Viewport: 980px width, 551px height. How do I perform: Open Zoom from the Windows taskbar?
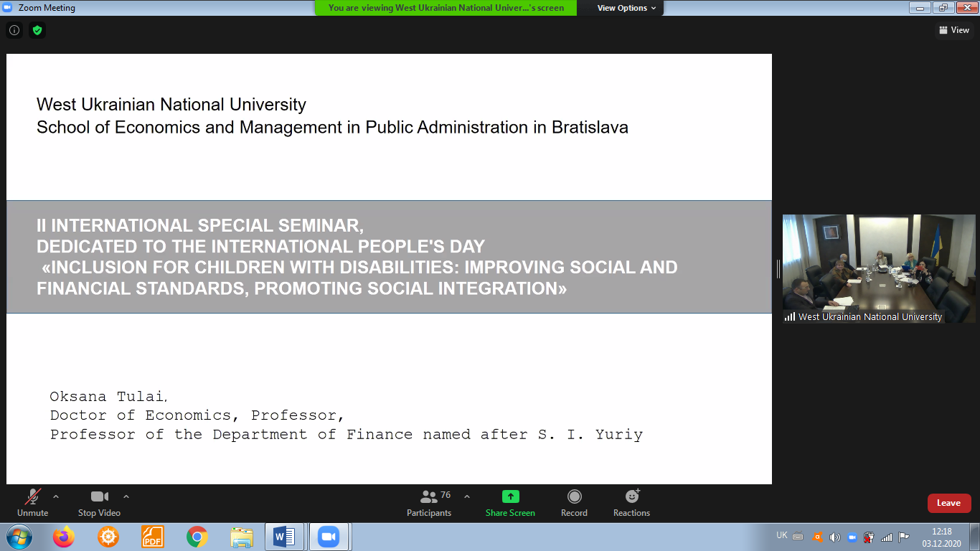329,537
